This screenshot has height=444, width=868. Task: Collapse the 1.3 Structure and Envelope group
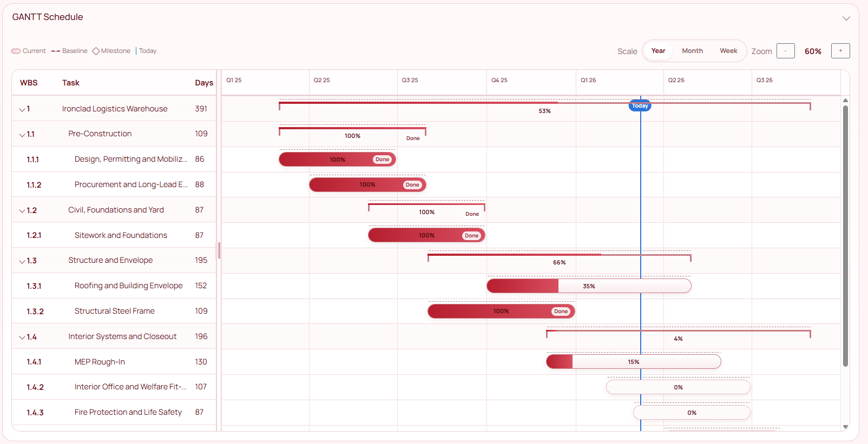pos(22,261)
